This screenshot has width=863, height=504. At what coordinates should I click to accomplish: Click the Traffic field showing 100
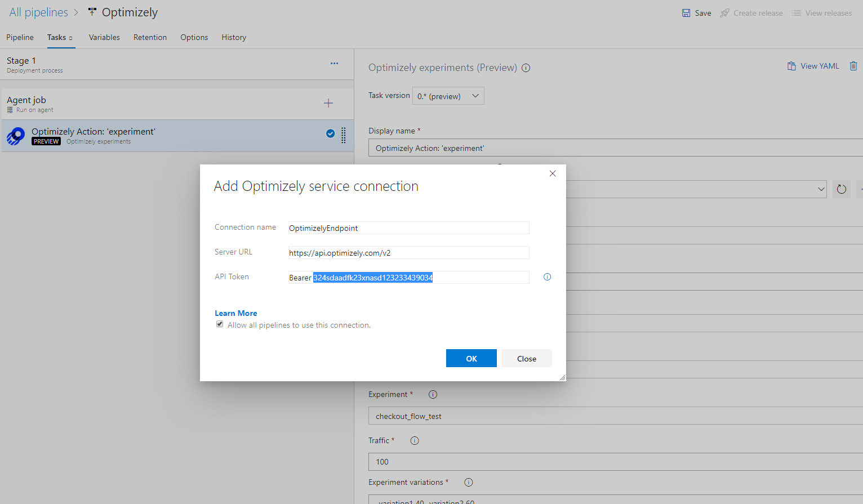(616, 462)
